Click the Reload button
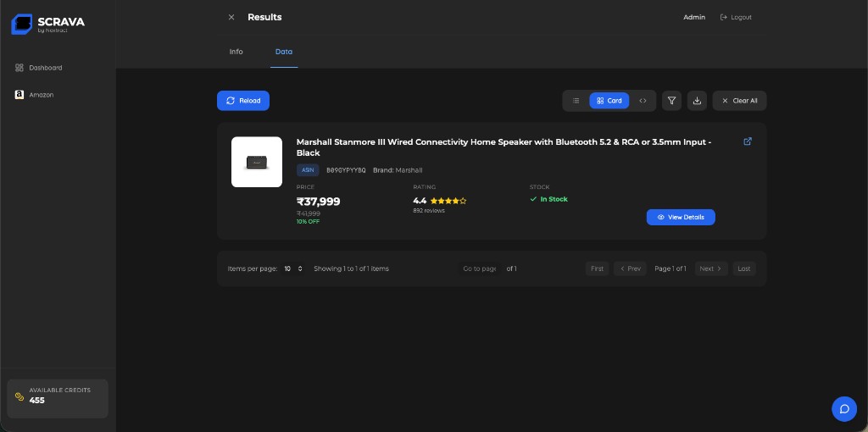The image size is (868, 432). pyautogui.click(x=243, y=101)
